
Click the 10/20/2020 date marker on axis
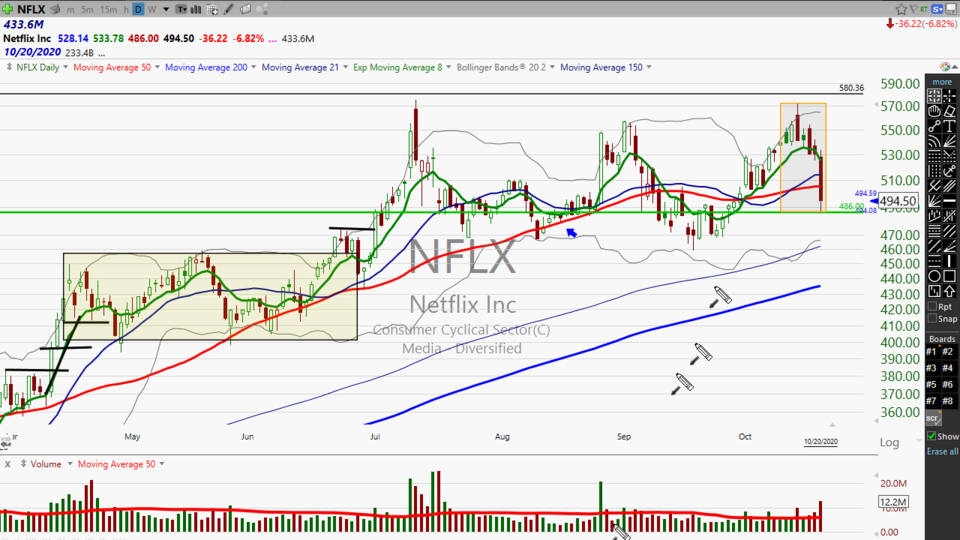point(820,441)
